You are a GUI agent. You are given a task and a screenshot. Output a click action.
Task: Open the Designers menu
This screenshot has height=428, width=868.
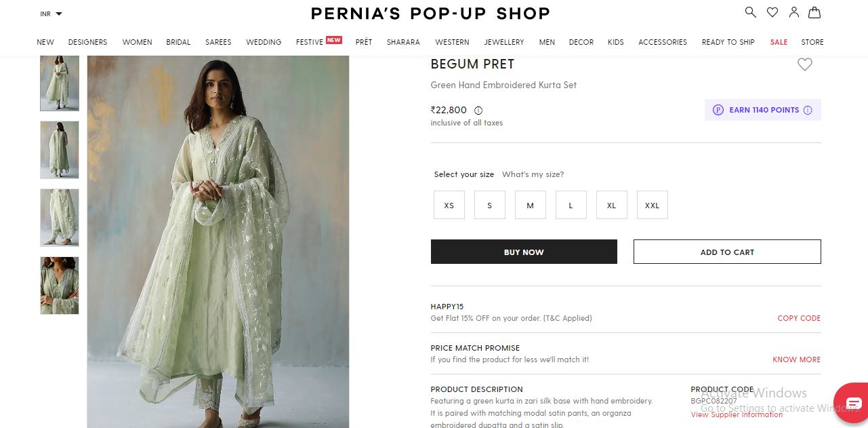(87, 42)
